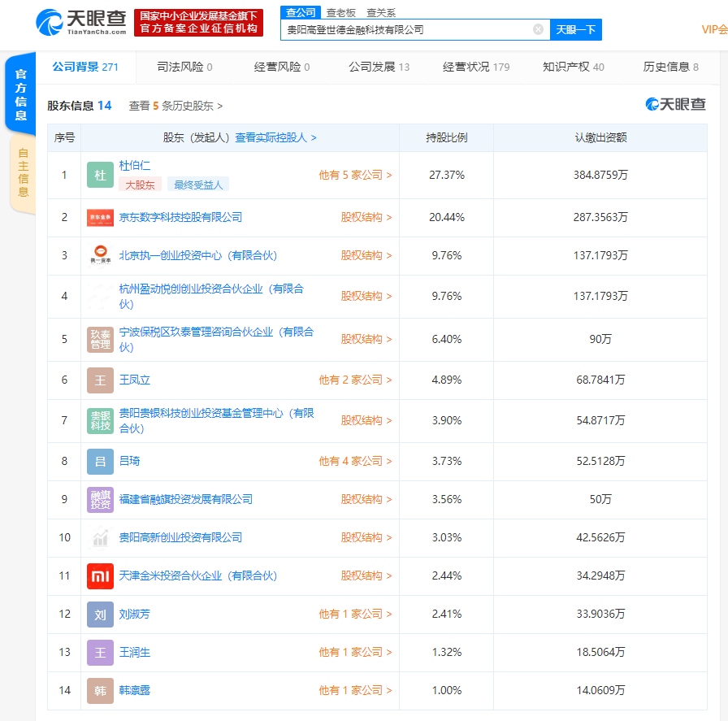Expand 他有 5 家公司 for 杜伯仁
The image size is (728, 721).
pyautogui.click(x=355, y=176)
